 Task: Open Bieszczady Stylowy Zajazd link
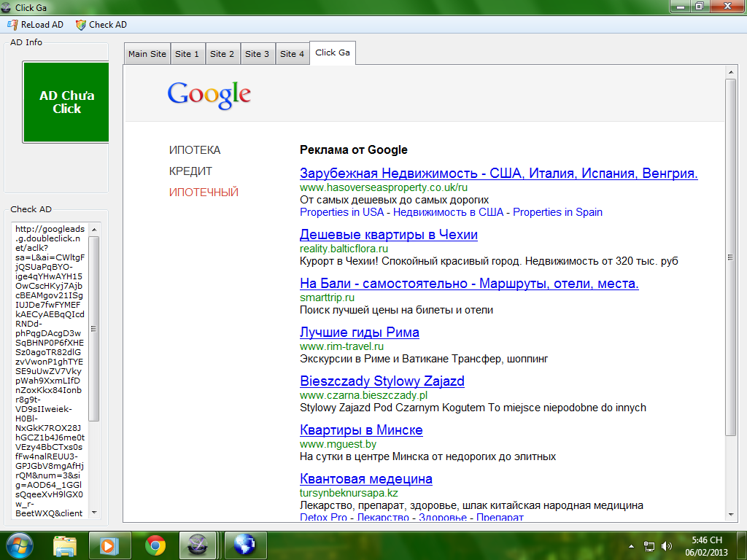point(382,381)
